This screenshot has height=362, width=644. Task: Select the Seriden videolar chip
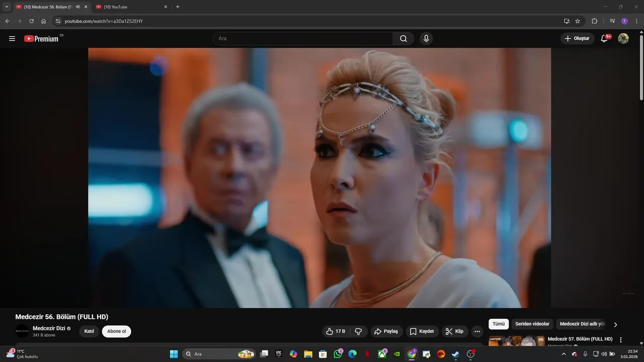[x=532, y=324]
